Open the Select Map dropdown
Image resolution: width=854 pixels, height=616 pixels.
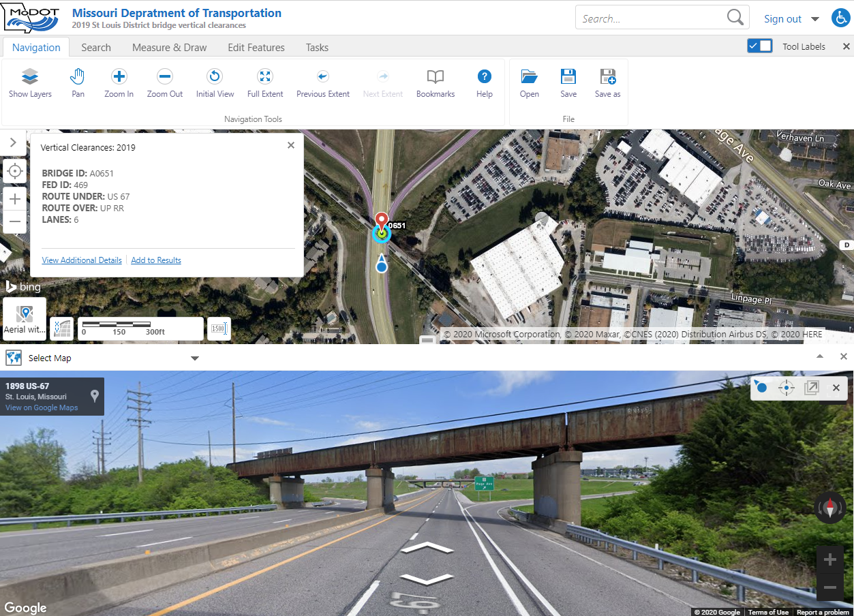click(194, 358)
